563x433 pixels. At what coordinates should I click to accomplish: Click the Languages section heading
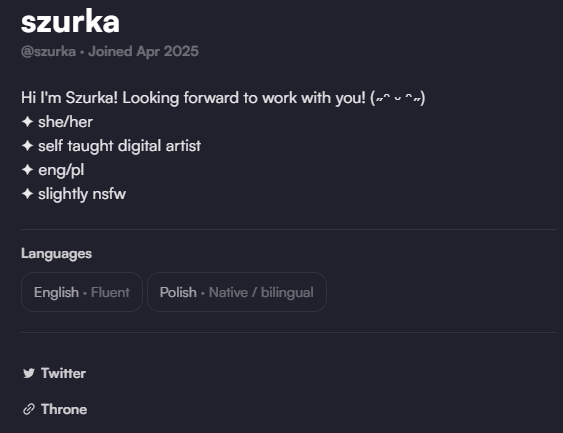pos(56,253)
